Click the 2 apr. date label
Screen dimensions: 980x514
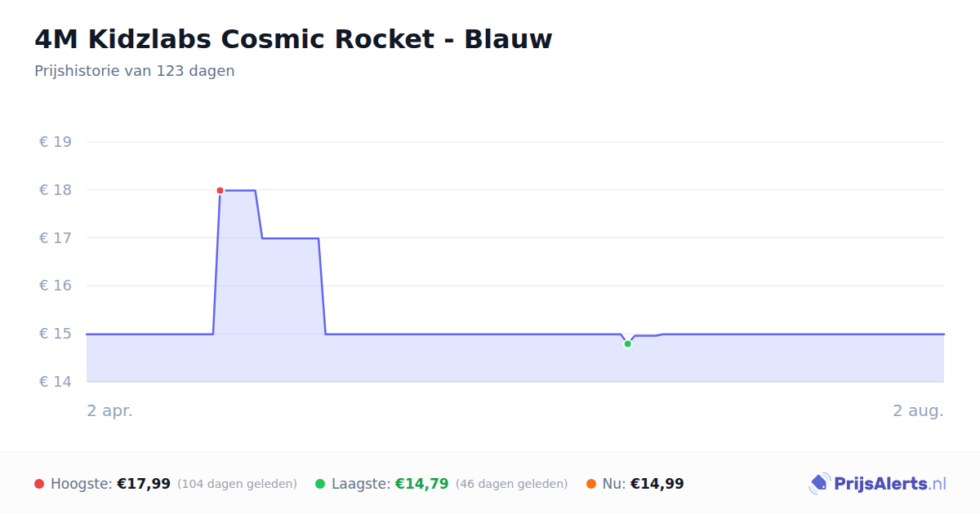coord(110,410)
